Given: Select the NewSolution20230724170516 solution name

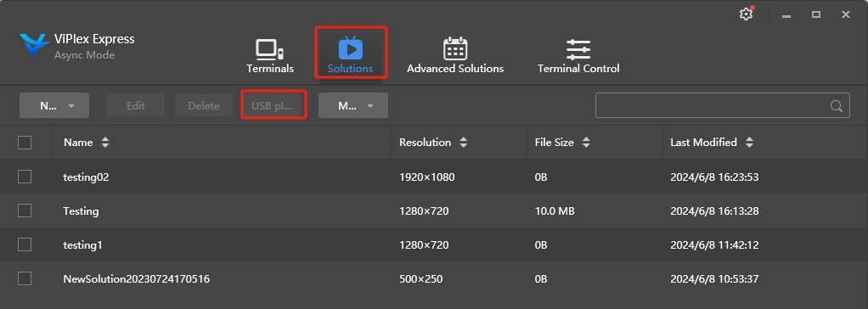Looking at the screenshot, I should click(x=136, y=278).
